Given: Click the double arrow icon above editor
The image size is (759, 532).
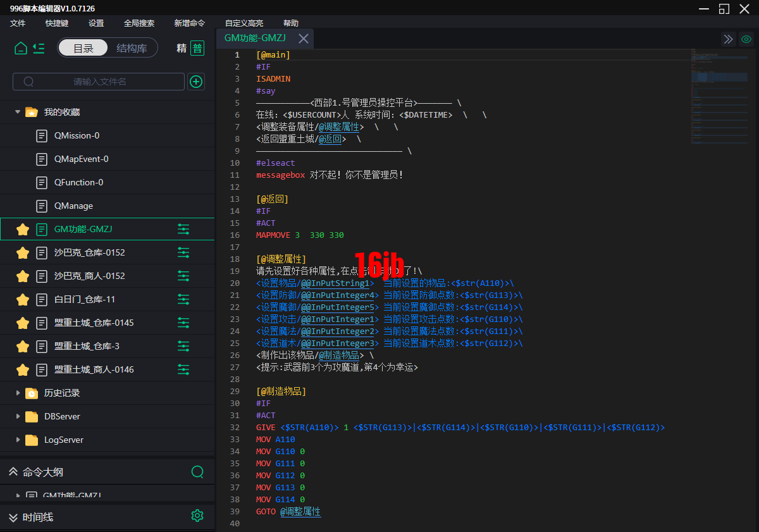Looking at the screenshot, I should (729, 39).
